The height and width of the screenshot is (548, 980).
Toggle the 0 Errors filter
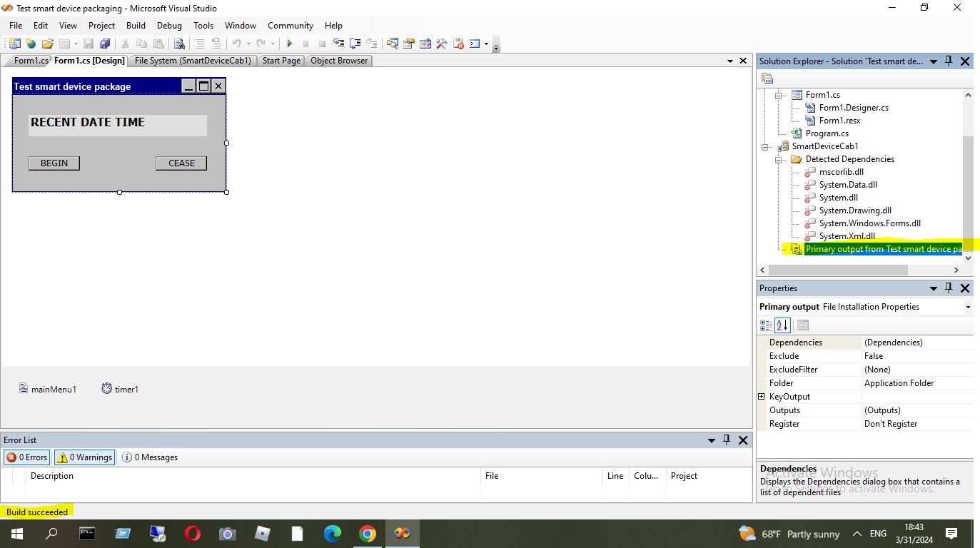[x=26, y=457]
